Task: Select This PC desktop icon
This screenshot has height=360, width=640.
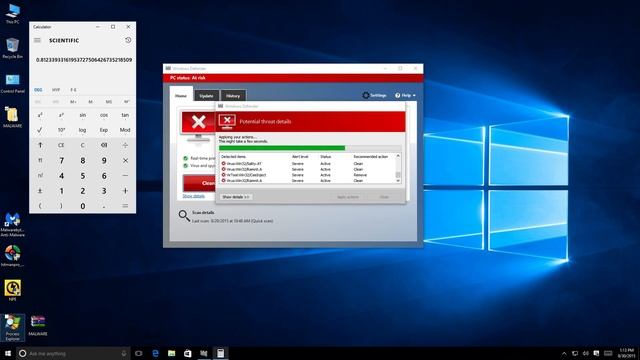Action: click(x=12, y=13)
